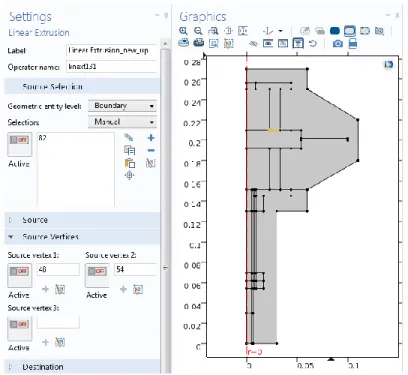Image resolution: width=408 pixels, height=375 pixels.
Task: Click the highlighted orange boundary in the geometry
Action: point(274,130)
